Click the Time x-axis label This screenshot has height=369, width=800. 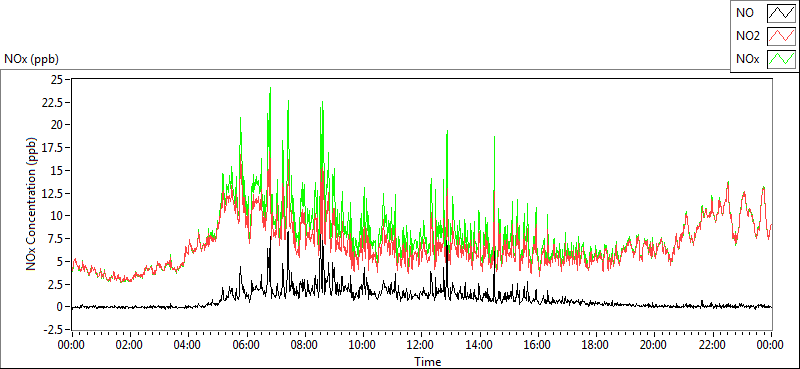428,362
